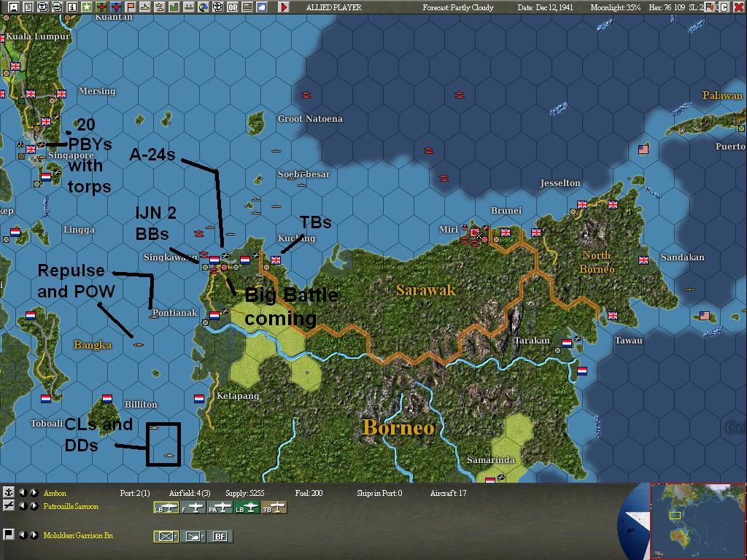This screenshot has height=560, width=747.
Task: Select the yellow-outlined infantry land unit
Action: click(x=166, y=537)
